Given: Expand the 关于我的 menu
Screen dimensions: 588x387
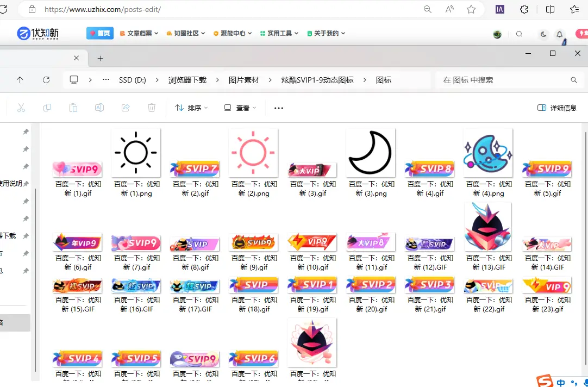Looking at the screenshot, I should pyautogui.click(x=326, y=33).
